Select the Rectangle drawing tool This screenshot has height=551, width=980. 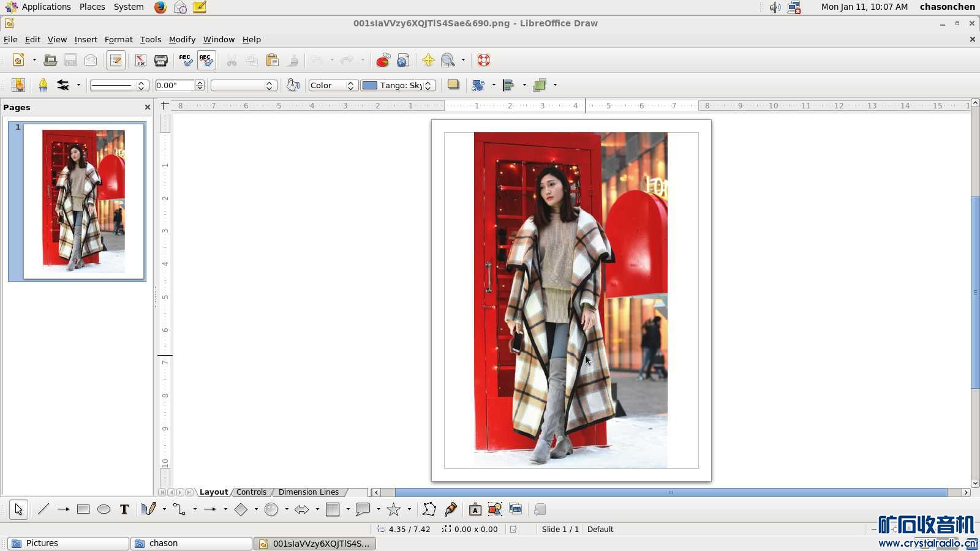83,509
